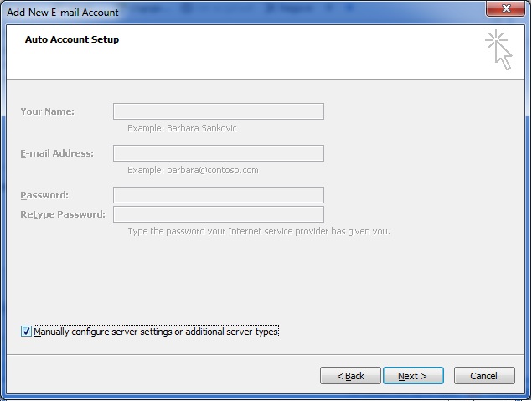Screen dimensions: 532x401
Task: Click the 'Auto Account Setup' heading
Action: click(72, 39)
